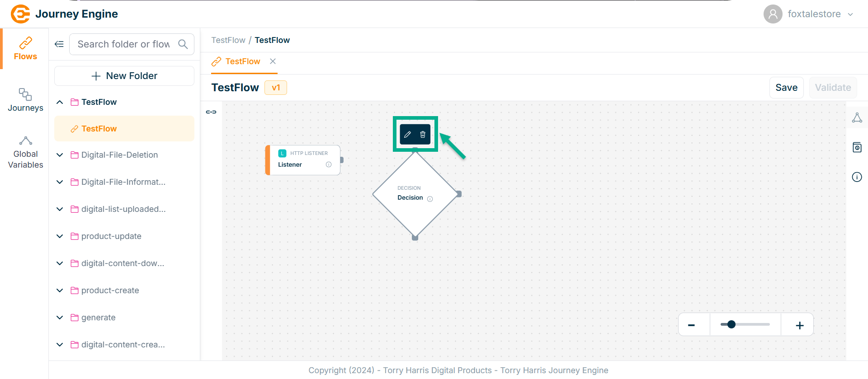The width and height of the screenshot is (868, 379).
Task: Open the Global Variables sidebar section
Action: tap(25, 153)
